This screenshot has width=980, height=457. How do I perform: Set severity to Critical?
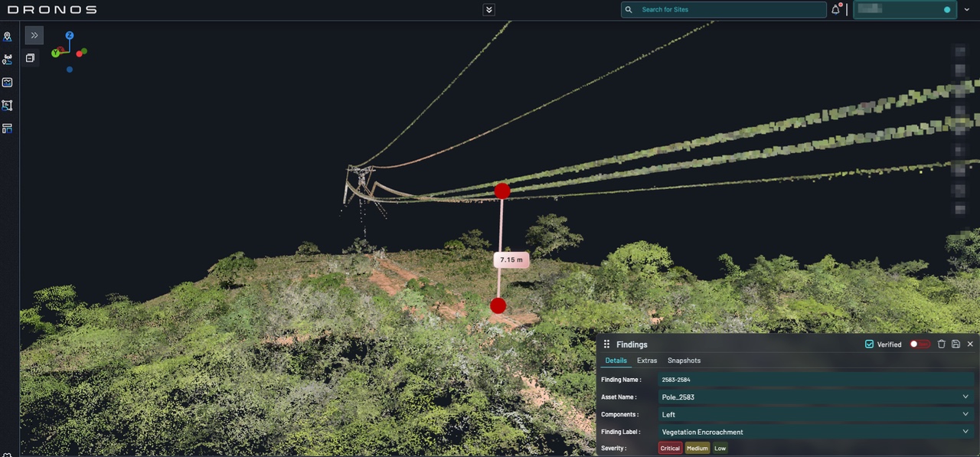pos(670,449)
